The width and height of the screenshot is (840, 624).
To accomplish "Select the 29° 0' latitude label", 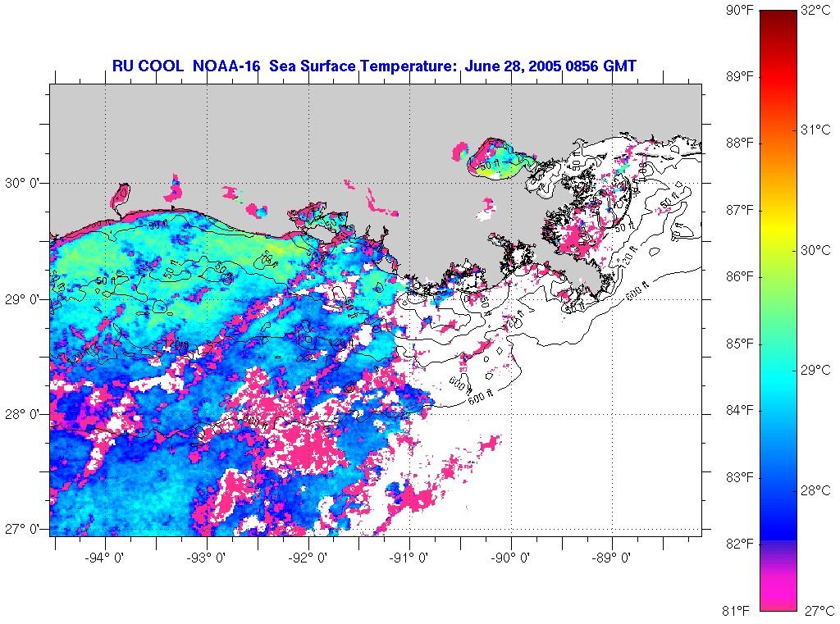I will tap(22, 299).
